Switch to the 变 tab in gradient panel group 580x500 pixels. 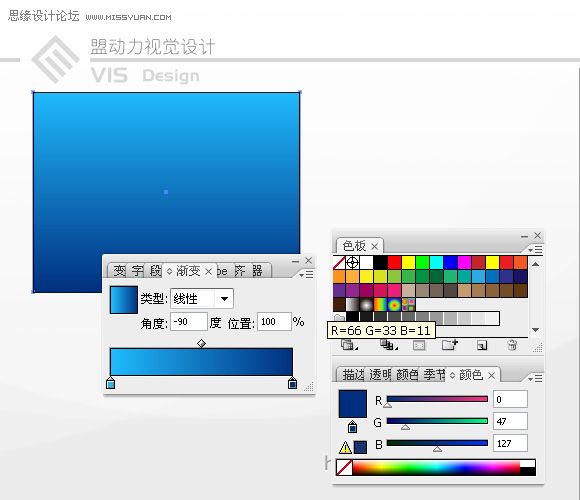pos(119,271)
